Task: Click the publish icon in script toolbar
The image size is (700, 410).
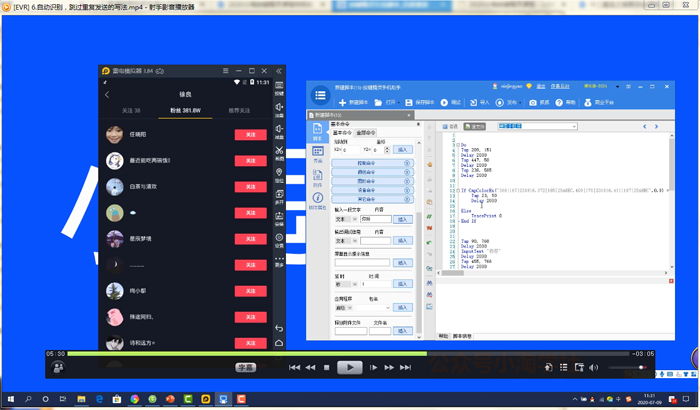Action: point(500,103)
